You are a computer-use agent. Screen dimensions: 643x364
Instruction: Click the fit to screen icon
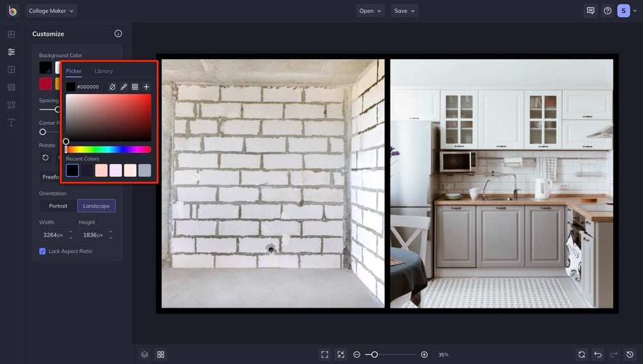[325, 354]
